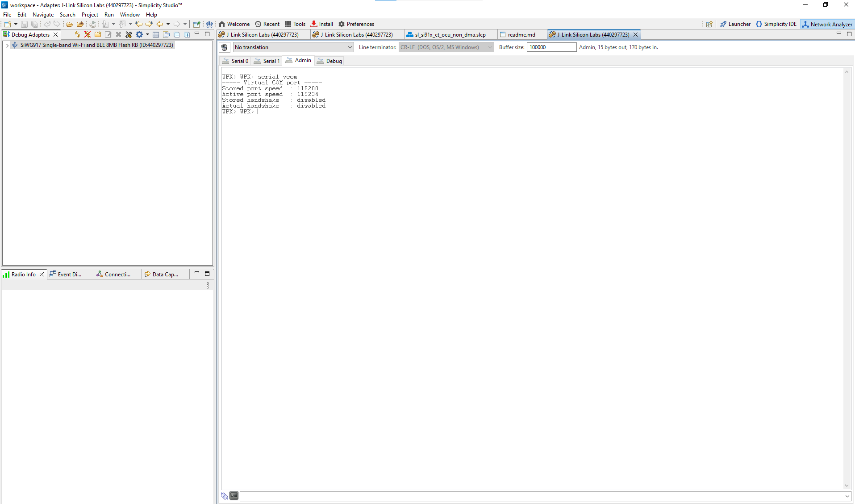Open the Launcher perspective

point(735,24)
